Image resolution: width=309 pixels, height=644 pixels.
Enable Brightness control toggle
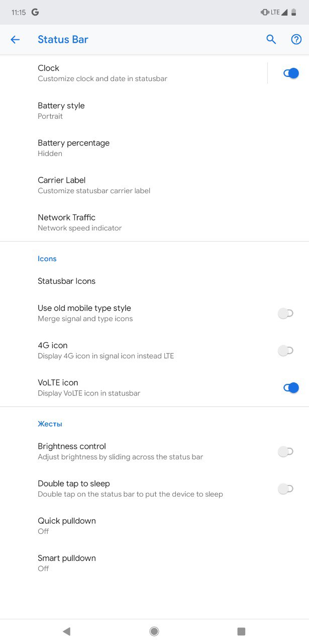(285, 451)
